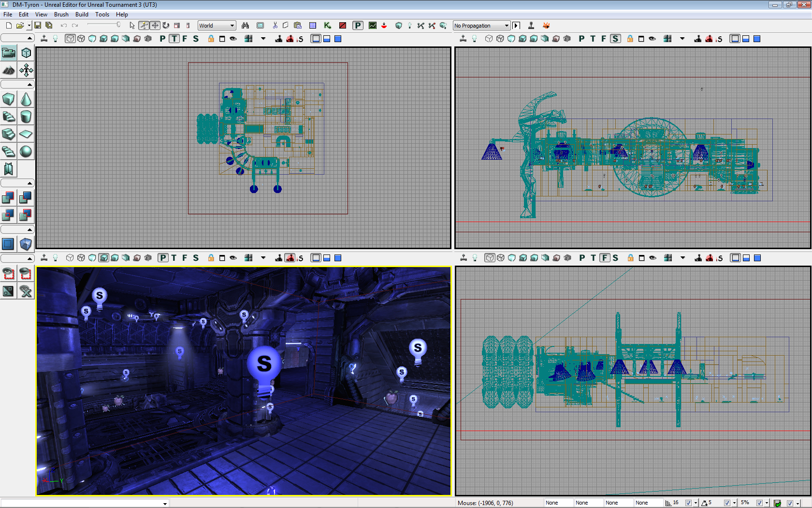Open the File menu

tap(8, 15)
